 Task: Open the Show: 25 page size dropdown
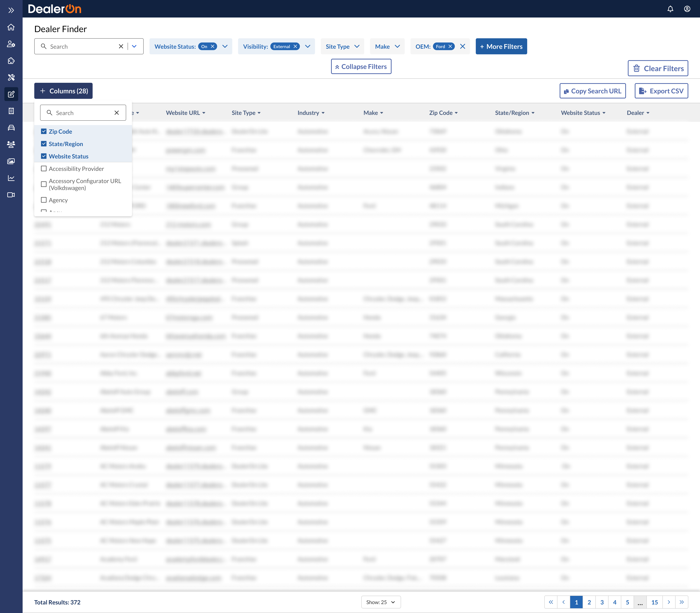tap(381, 602)
